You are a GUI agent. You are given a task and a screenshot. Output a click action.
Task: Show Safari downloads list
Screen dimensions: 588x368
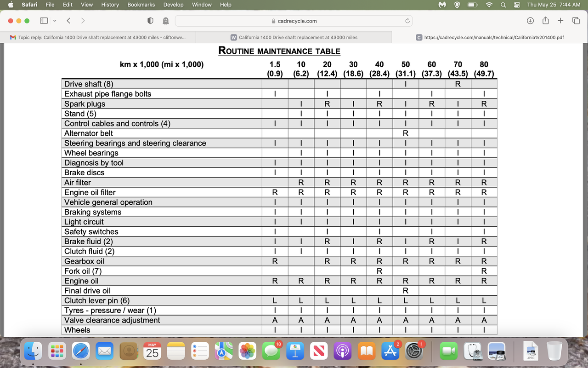(x=530, y=21)
